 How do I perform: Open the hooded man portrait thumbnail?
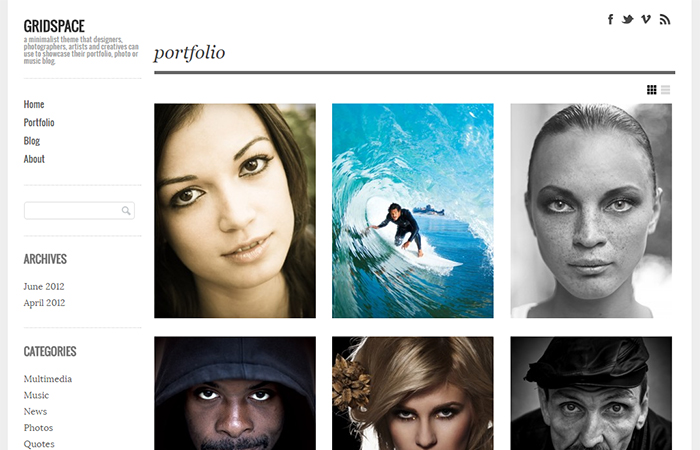pyautogui.click(x=235, y=393)
